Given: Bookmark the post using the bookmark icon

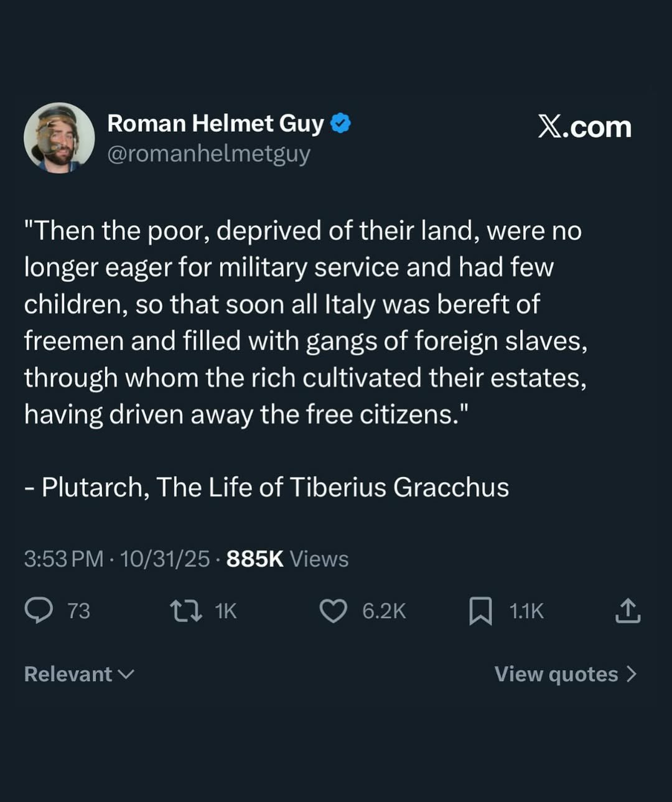Looking at the screenshot, I should [x=480, y=610].
